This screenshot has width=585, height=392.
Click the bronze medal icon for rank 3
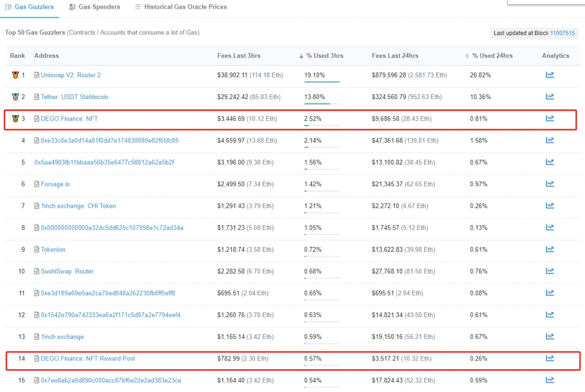point(15,119)
